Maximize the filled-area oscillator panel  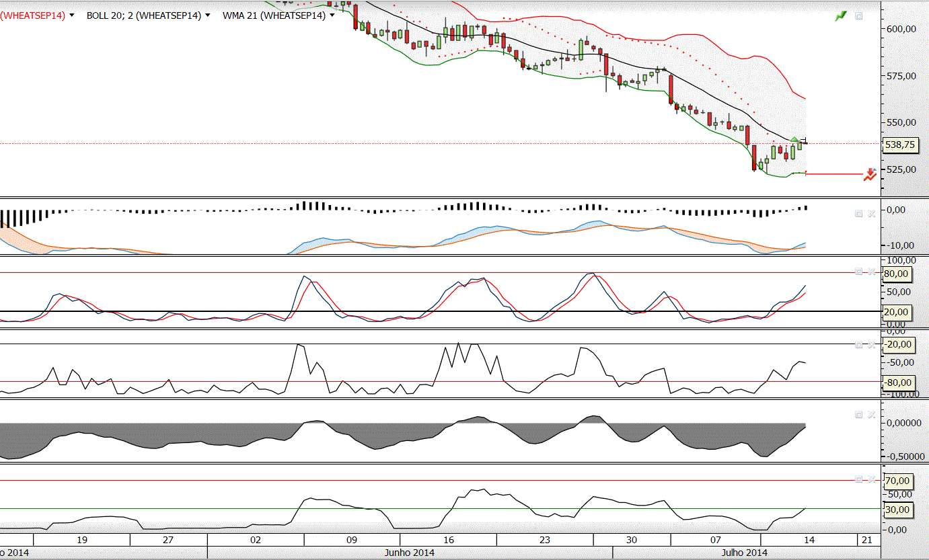(859, 415)
